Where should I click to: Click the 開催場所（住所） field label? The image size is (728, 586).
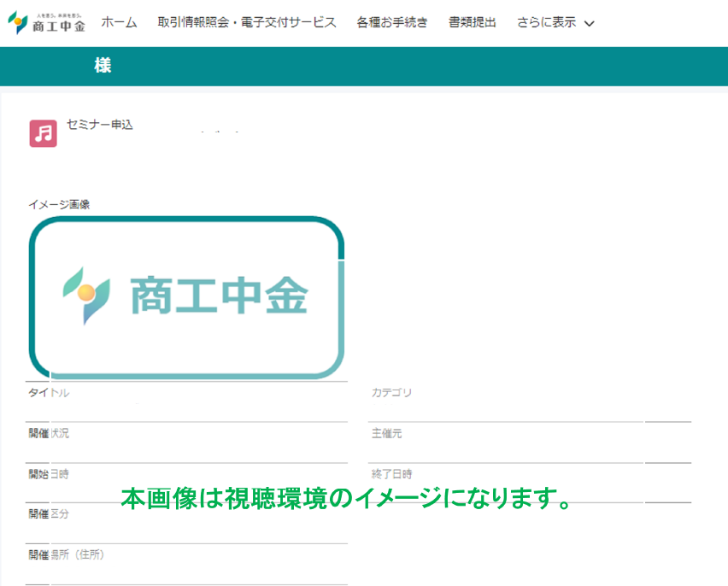click(x=67, y=554)
